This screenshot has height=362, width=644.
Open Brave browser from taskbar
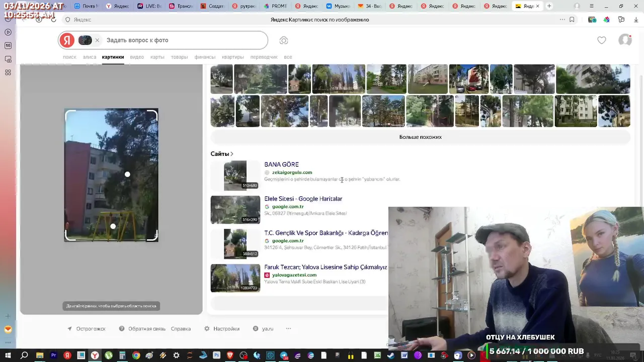(x=230, y=355)
